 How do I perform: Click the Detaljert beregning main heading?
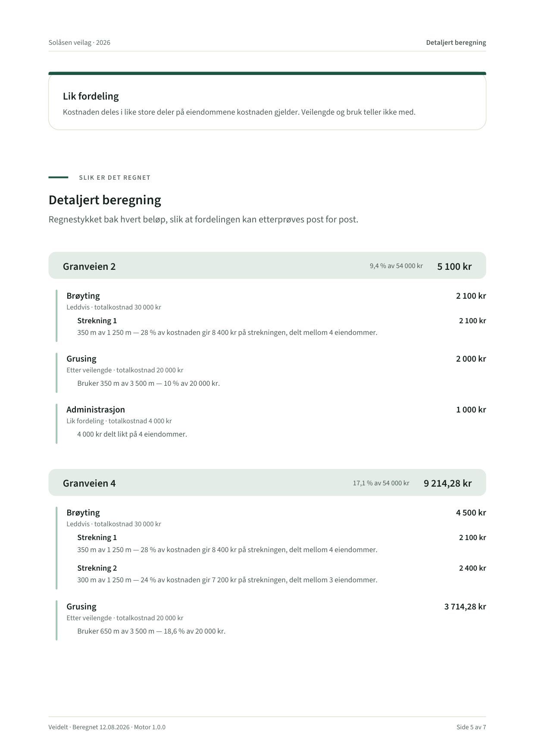point(105,200)
